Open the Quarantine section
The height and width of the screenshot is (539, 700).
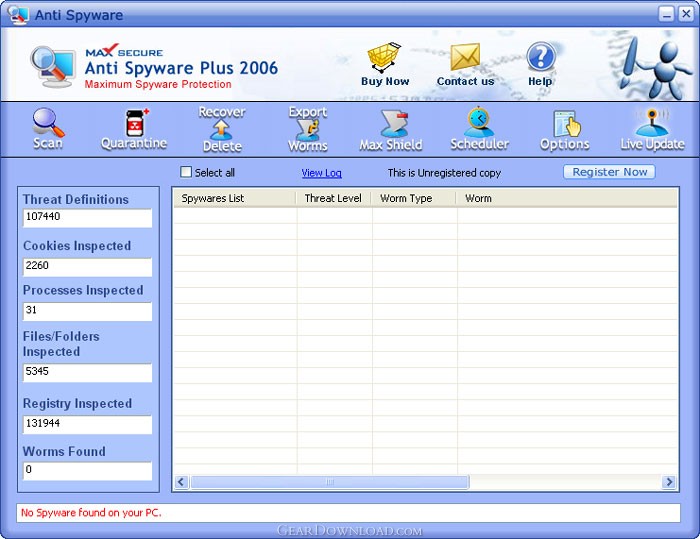tap(134, 129)
